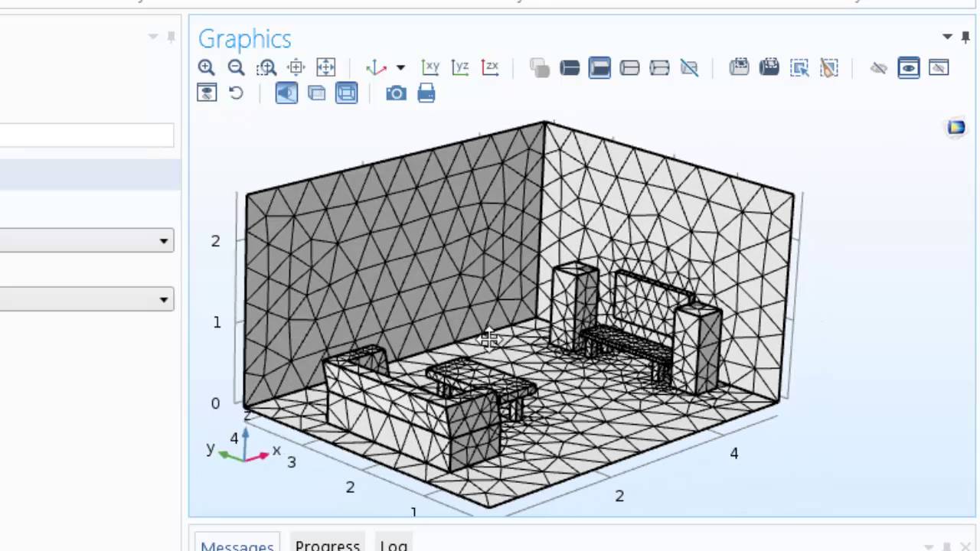Go to the default 3D view
Screen dimensions: 980x551
click(376, 67)
